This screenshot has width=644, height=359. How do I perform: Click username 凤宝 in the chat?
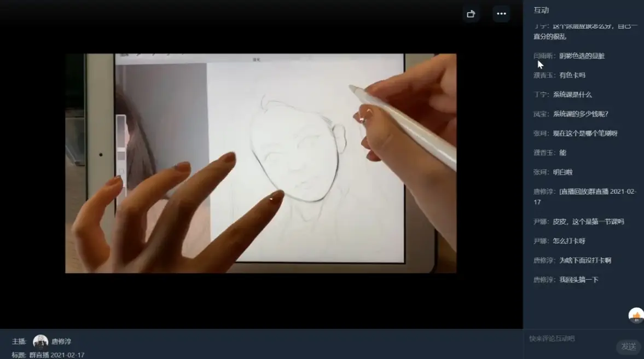click(539, 113)
